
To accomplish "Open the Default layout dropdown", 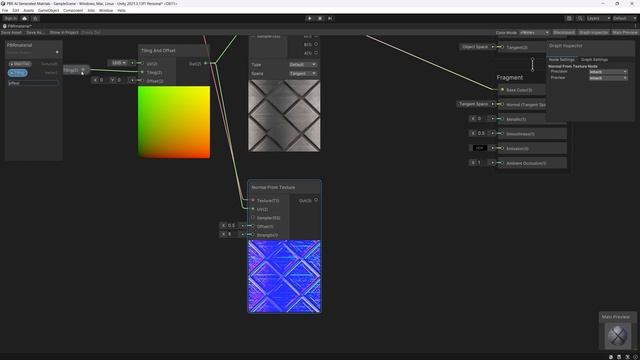I will (624, 18).
